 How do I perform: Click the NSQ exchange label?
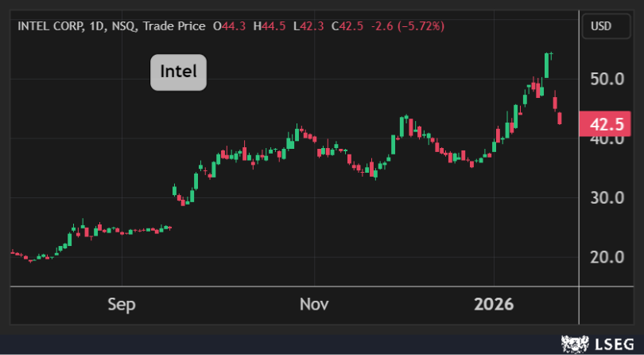click(125, 26)
